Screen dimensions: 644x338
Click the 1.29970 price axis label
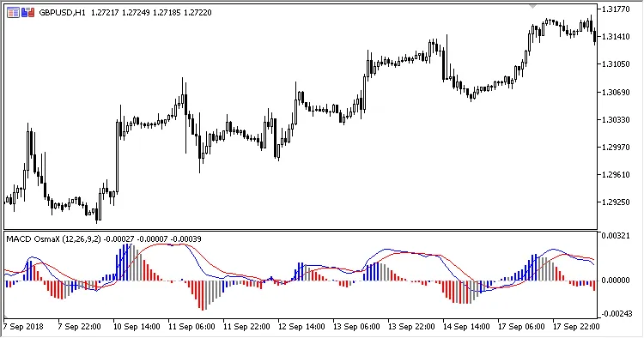tap(616, 148)
